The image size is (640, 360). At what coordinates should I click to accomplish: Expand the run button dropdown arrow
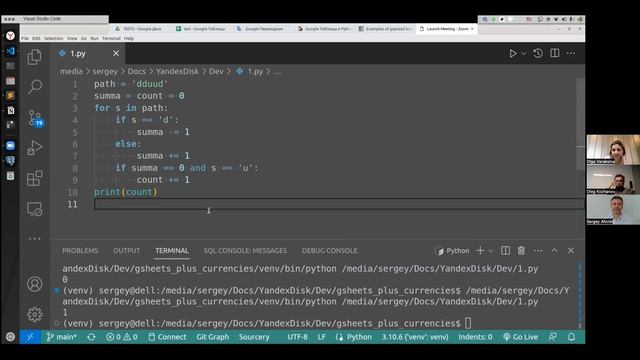tap(524, 53)
